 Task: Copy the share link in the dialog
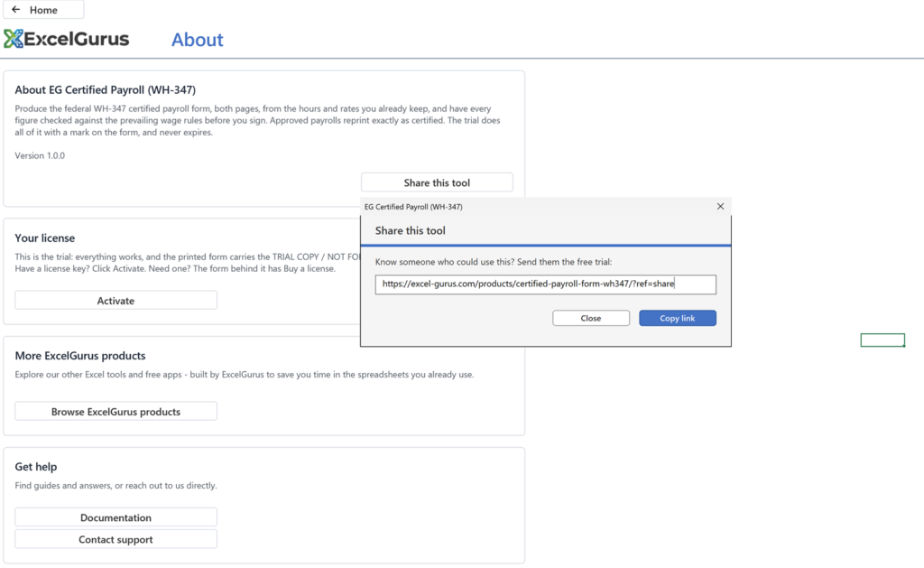677,318
